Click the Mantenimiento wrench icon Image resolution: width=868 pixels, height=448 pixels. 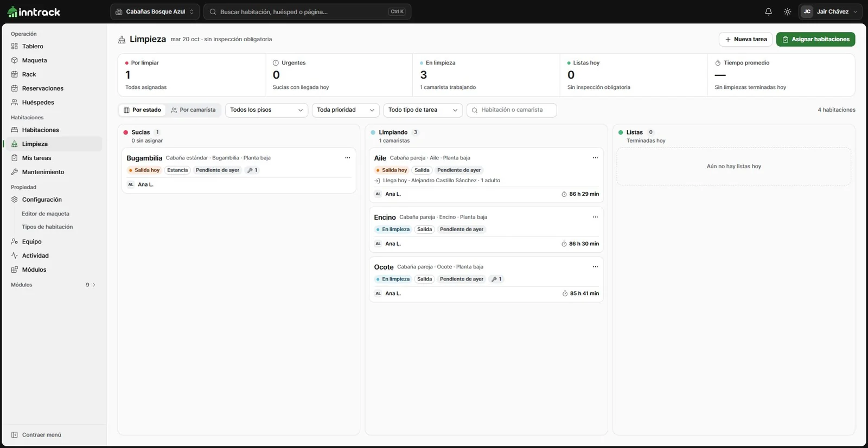point(15,172)
